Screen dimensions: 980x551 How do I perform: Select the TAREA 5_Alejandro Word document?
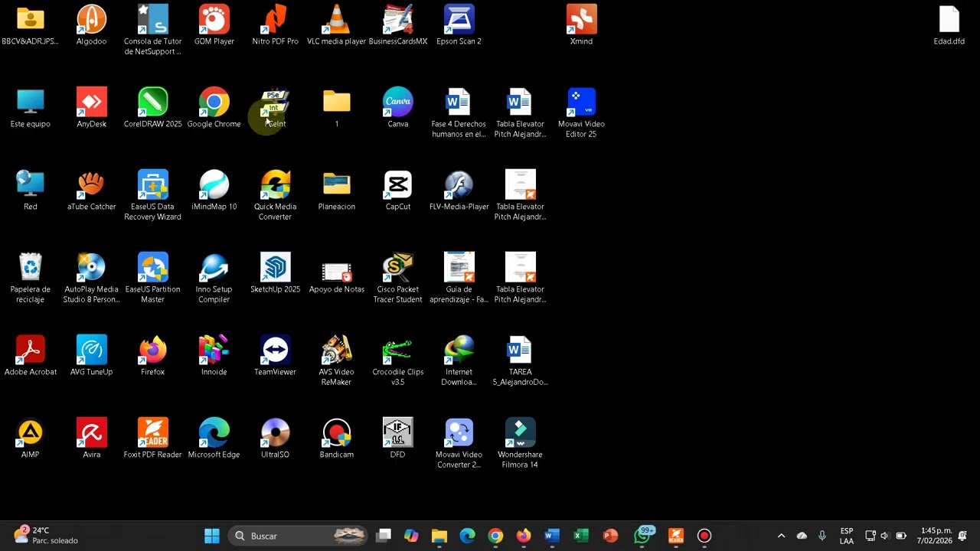(520, 350)
